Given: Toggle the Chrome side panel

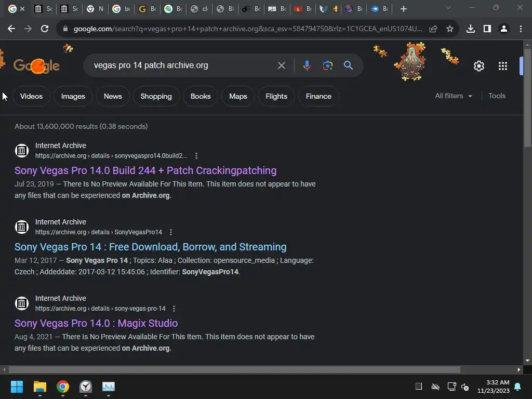Looking at the screenshot, I should (x=487, y=29).
